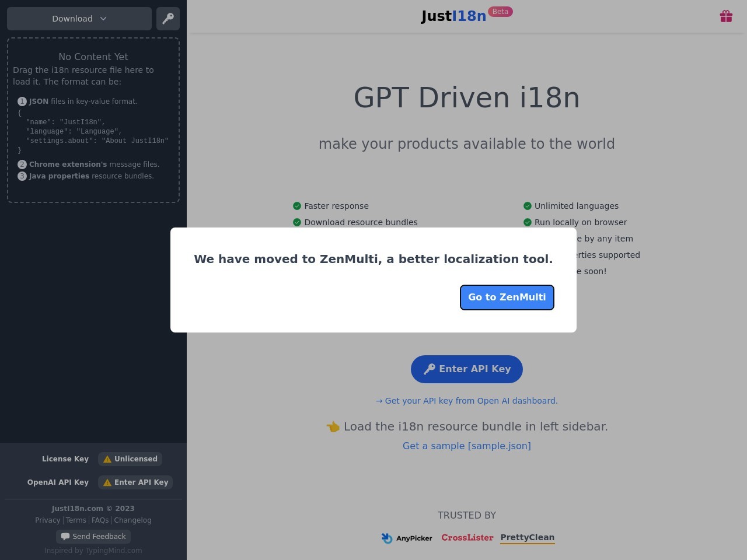Screen dimensions: 747x560
Task: Click the warning icon beside sidebar Enter API Key
Action: point(107,482)
